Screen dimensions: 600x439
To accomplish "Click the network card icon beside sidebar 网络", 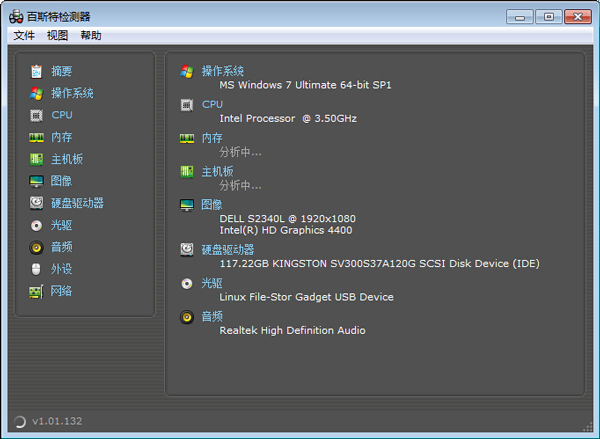I will coord(36,292).
